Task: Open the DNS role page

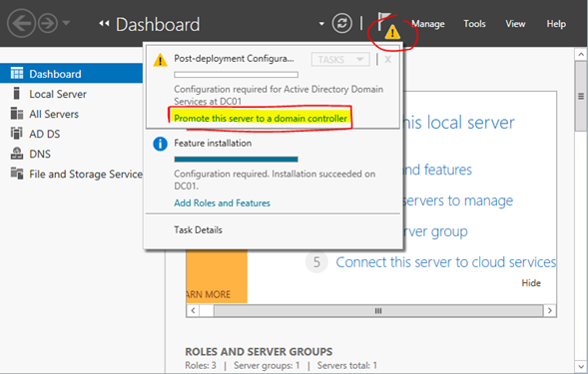Action: (40, 154)
